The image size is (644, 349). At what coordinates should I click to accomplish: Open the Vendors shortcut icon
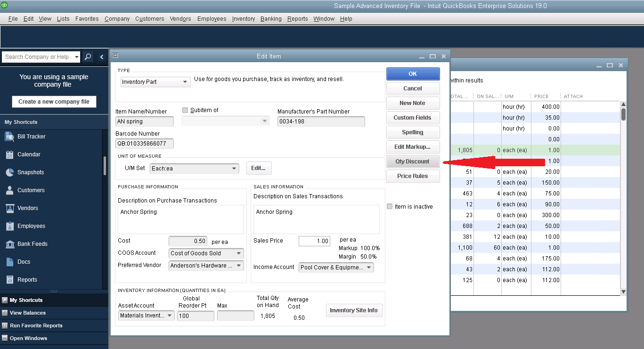tap(9, 208)
